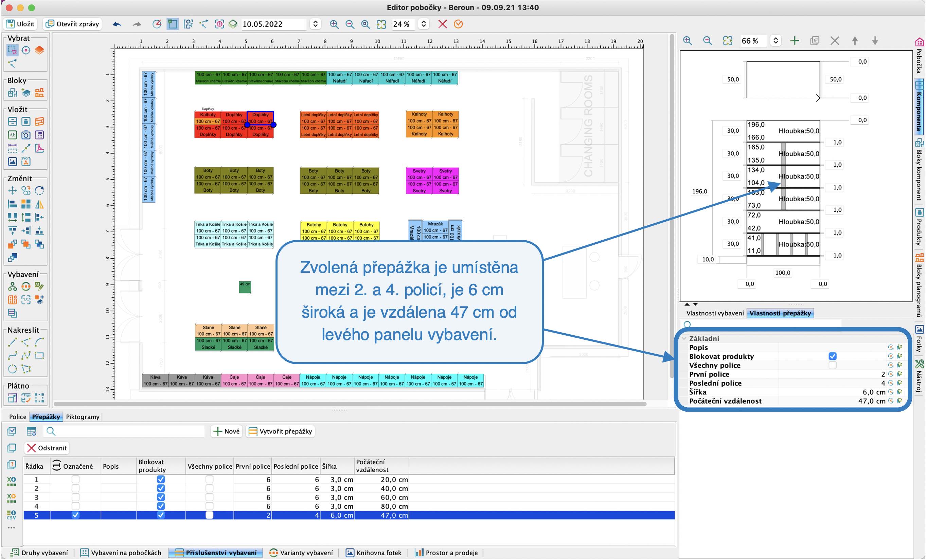Screen dimensions: 926x560
Task: Select the camera icon in Vložit
Action: click(x=25, y=135)
